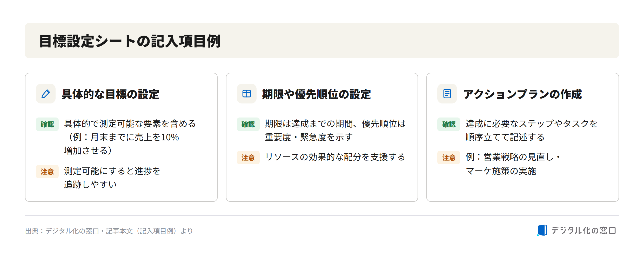644x261 pixels.
Task: Select the heading 具体的な目標の設定
Action: [x=110, y=94]
